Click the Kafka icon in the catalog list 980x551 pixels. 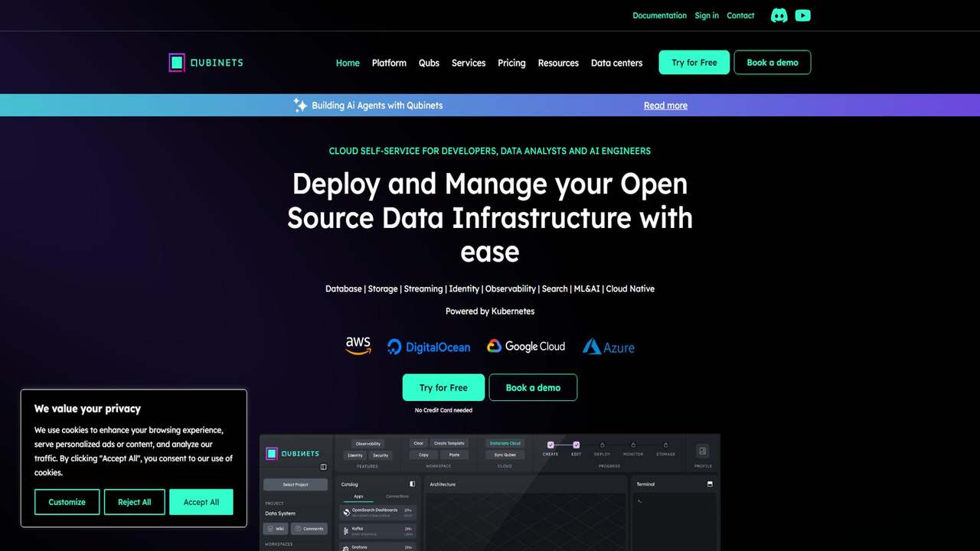[346, 530]
